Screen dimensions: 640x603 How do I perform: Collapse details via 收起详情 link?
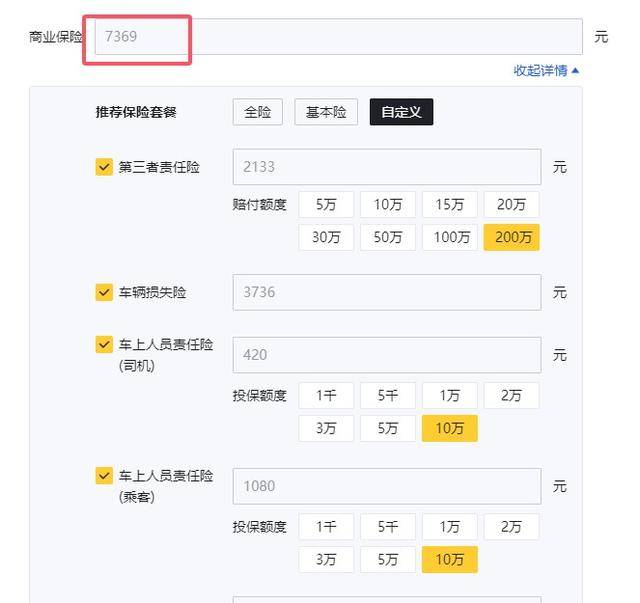(546, 71)
